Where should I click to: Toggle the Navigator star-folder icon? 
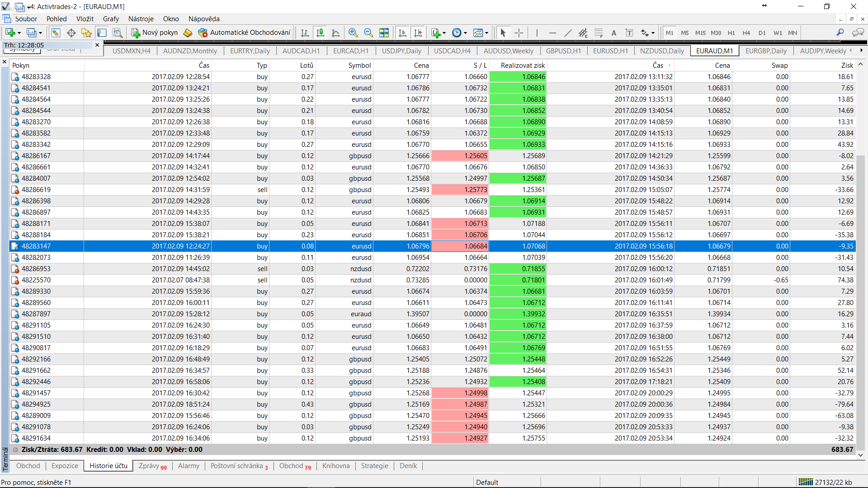coord(86,33)
